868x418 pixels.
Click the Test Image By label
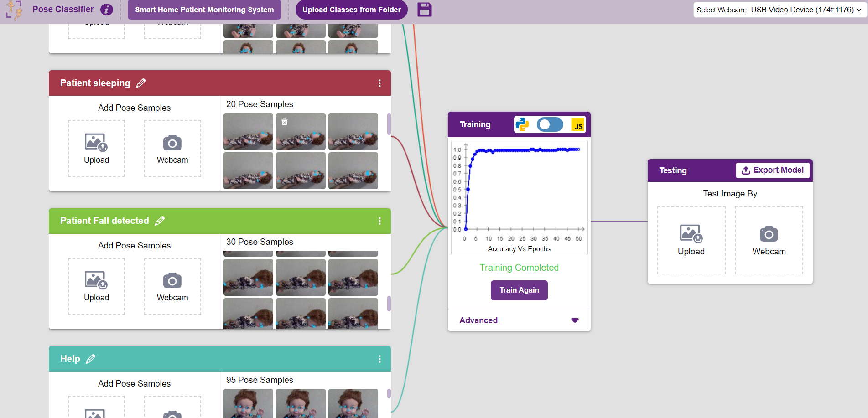tap(730, 194)
